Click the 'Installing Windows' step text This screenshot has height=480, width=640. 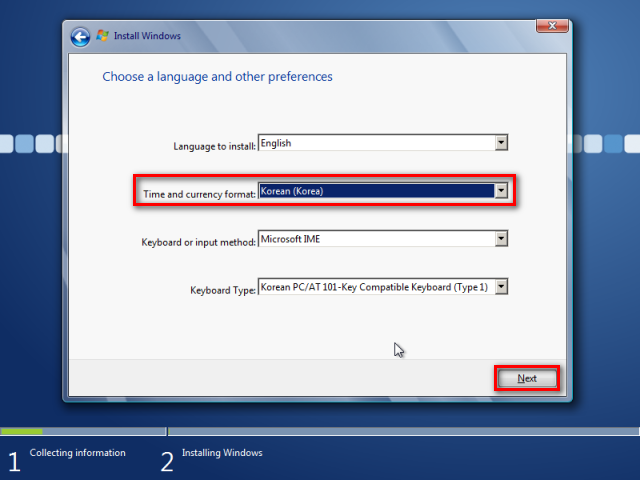(x=222, y=453)
